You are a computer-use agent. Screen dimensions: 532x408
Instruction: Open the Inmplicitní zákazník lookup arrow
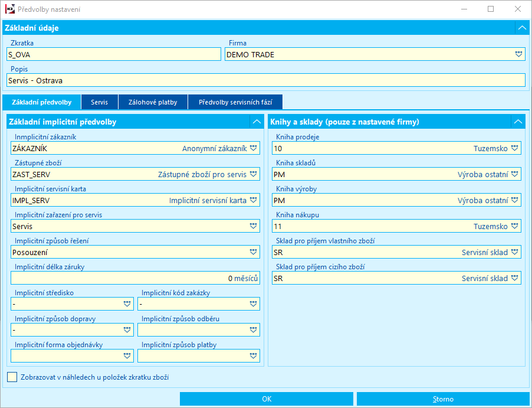tap(253, 148)
